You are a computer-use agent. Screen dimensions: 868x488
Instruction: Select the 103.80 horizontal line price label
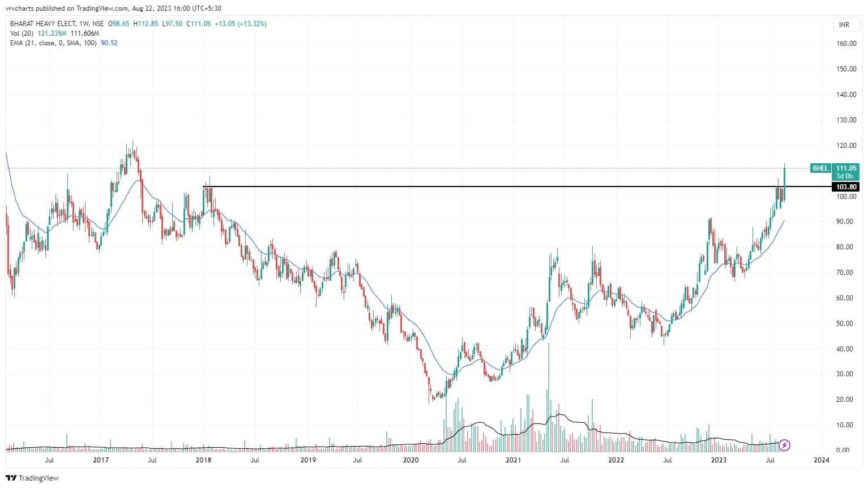(x=846, y=187)
